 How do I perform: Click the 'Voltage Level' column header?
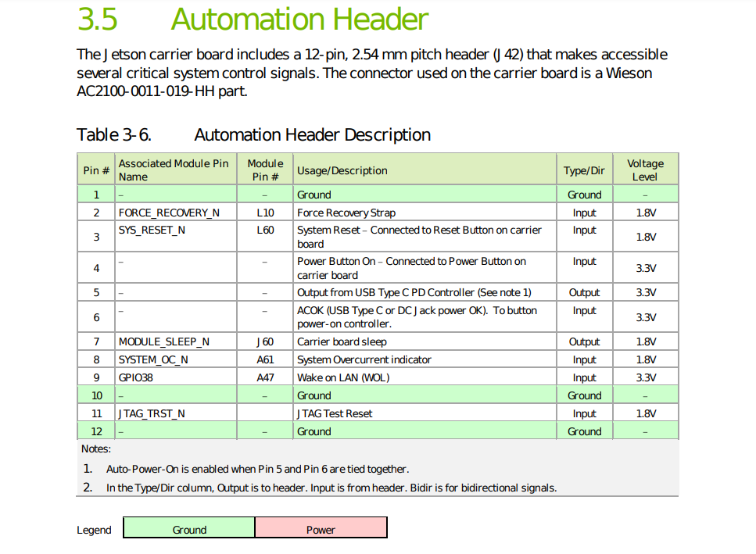click(x=645, y=170)
